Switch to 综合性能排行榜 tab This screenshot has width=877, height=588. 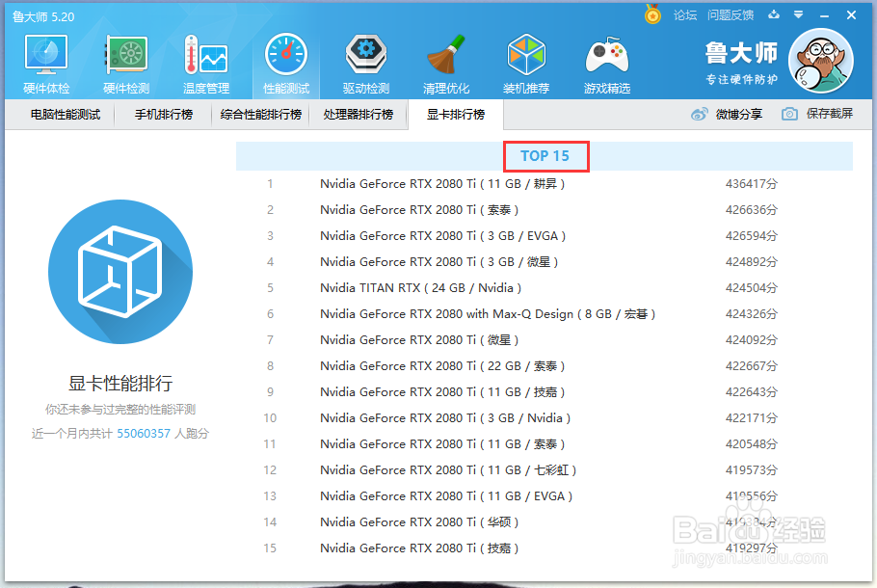[x=260, y=115]
